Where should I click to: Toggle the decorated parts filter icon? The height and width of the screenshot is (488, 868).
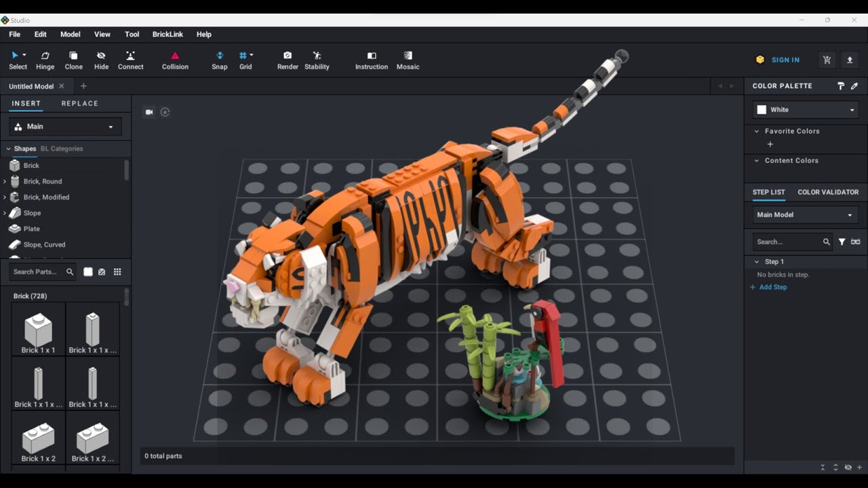pyautogui.click(x=102, y=272)
